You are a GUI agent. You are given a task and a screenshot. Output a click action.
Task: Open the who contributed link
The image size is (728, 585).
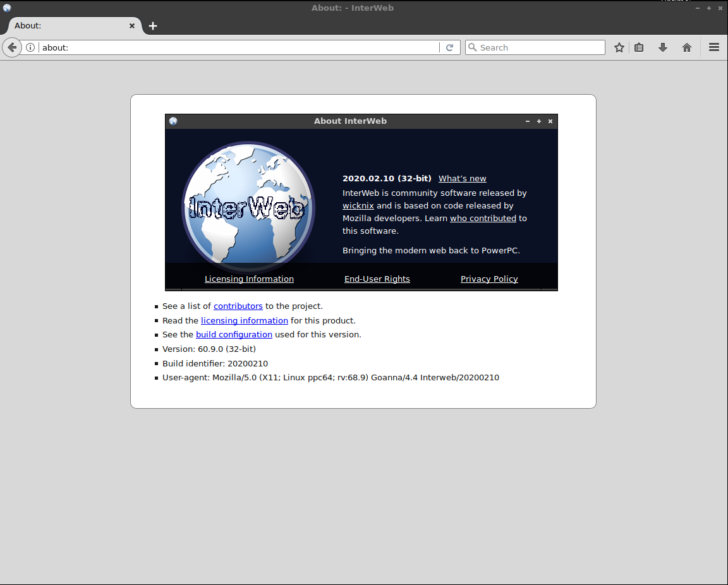(483, 218)
